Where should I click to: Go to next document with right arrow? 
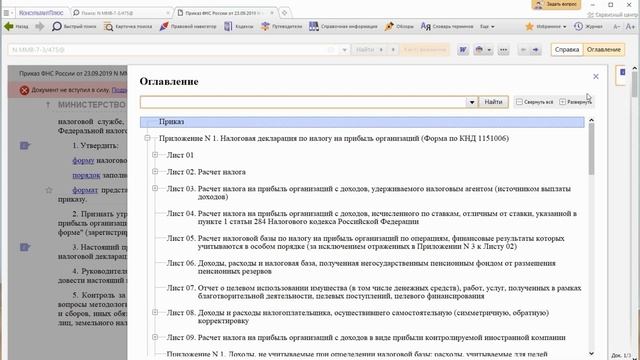pyautogui.click(x=536, y=50)
